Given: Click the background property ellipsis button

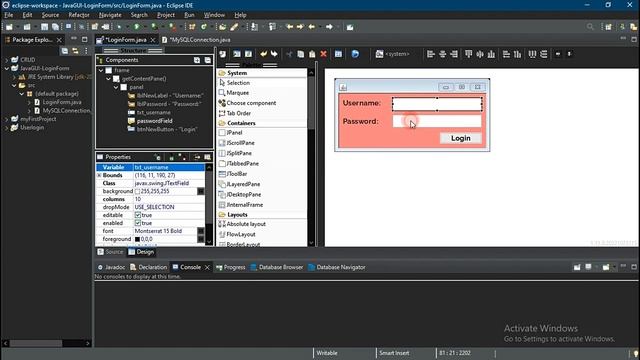Looking at the screenshot, I should coord(200,191).
